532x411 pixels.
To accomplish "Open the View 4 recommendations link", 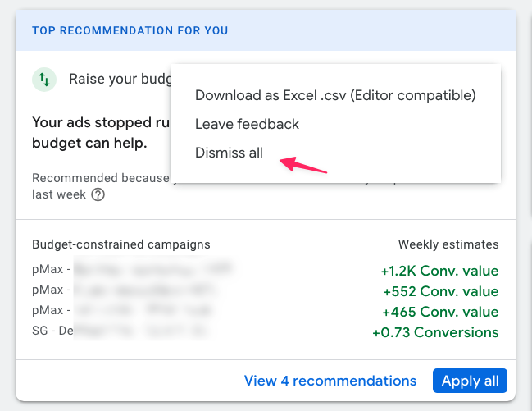I will pyautogui.click(x=330, y=381).
